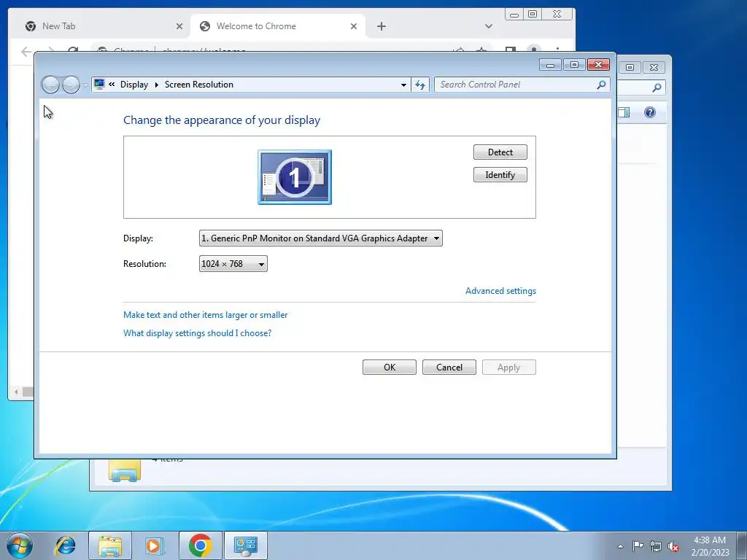
Task: Click the double chevron in breadcrumb
Action: point(112,85)
